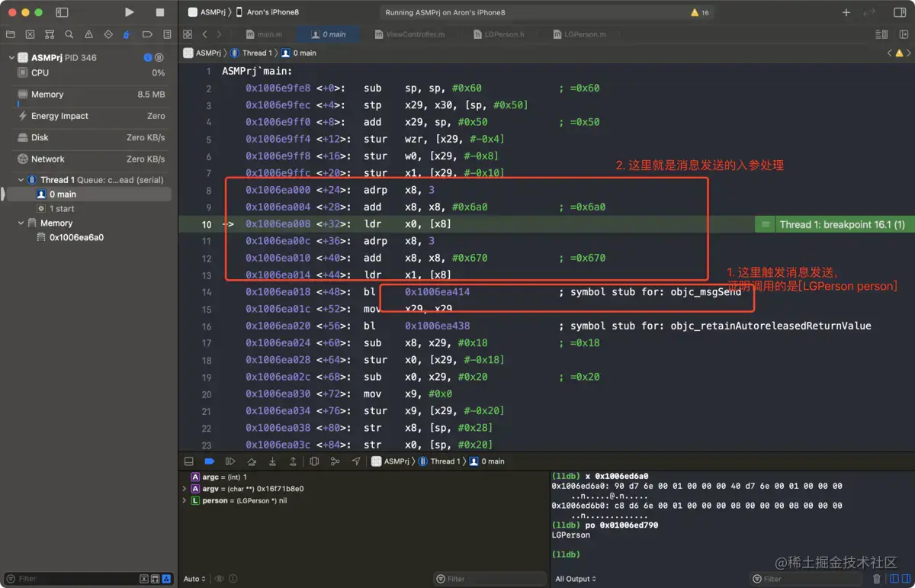Open the report navigator icon
The width and height of the screenshot is (915, 588).
[167, 34]
